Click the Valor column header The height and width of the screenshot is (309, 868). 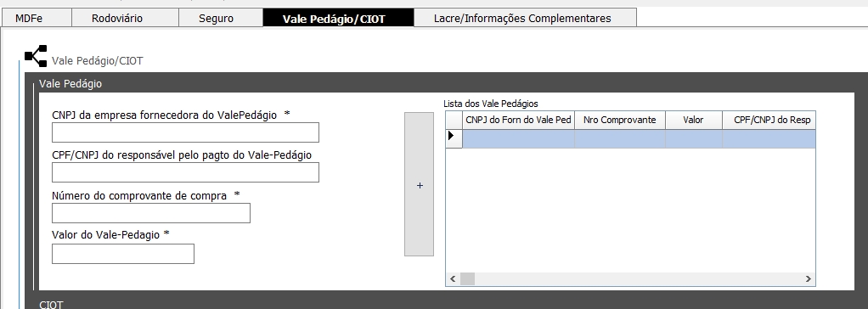point(694,120)
